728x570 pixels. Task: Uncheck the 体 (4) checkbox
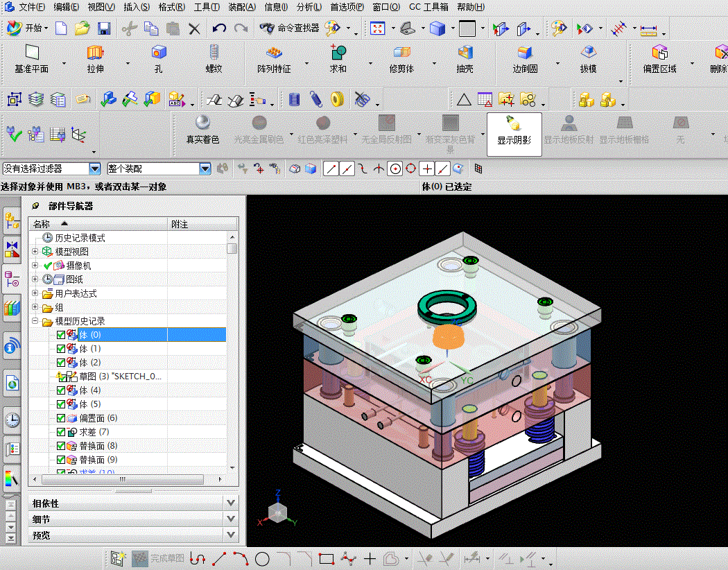point(61,390)
